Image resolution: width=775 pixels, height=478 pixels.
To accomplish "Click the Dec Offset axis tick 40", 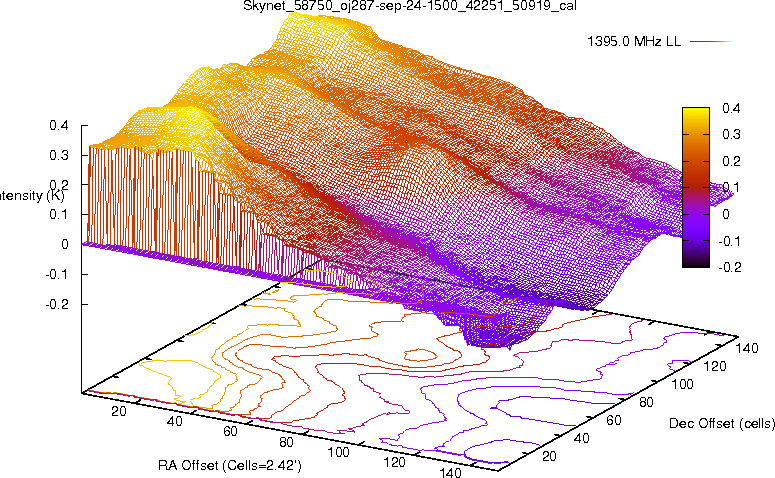I will (582, 438).
